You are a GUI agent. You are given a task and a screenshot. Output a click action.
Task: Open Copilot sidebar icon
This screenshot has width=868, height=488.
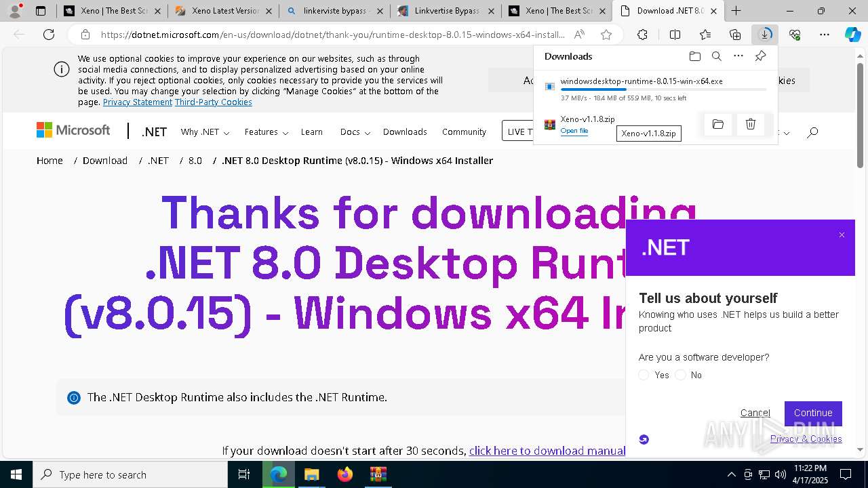(x=853, y=35)
